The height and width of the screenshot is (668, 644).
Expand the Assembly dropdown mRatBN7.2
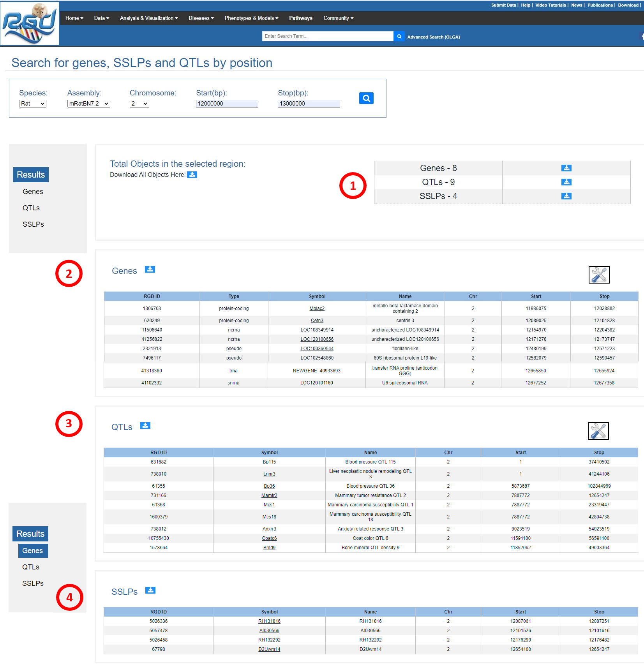coord(88,104)
